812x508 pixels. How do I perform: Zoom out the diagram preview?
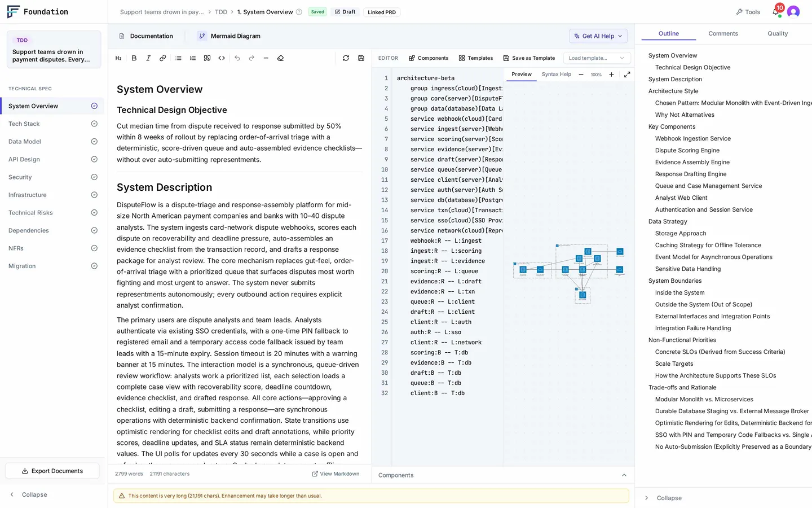click(581, 75)
